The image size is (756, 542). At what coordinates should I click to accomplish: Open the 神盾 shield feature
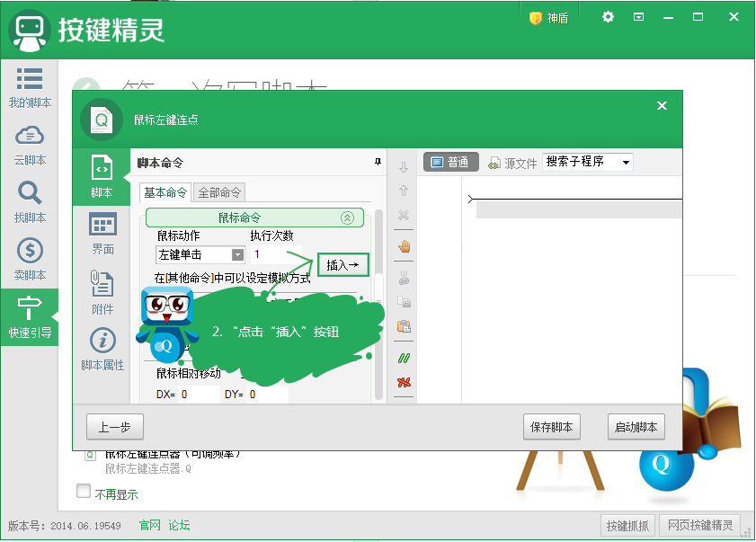tap(548, 18)
